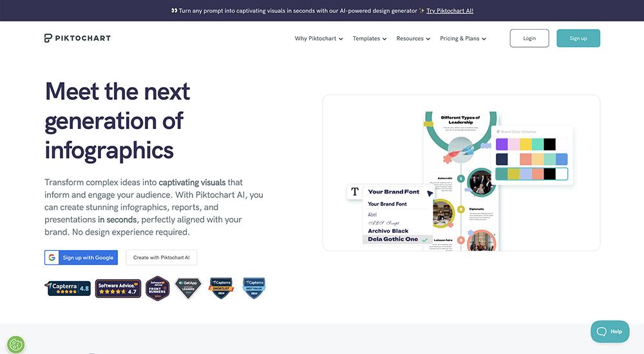
Task: Expand Why Piktochart menu
Action: click(x=319, y=38)
